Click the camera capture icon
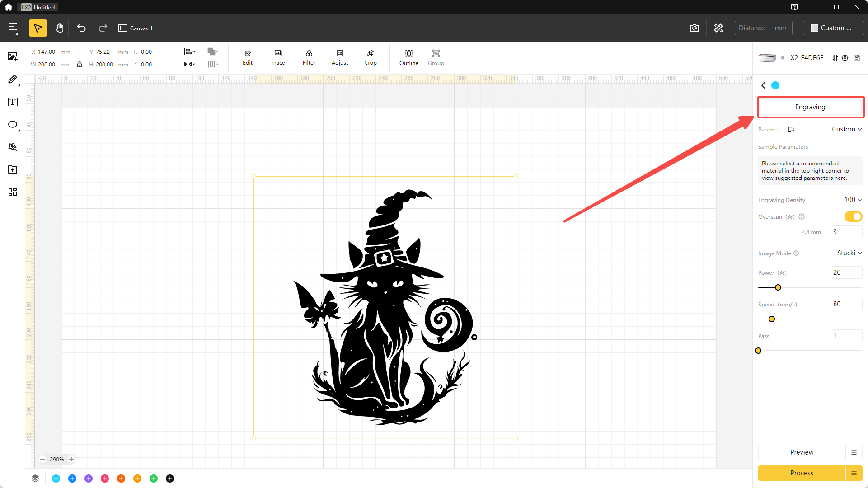 [x=694, y=28]
